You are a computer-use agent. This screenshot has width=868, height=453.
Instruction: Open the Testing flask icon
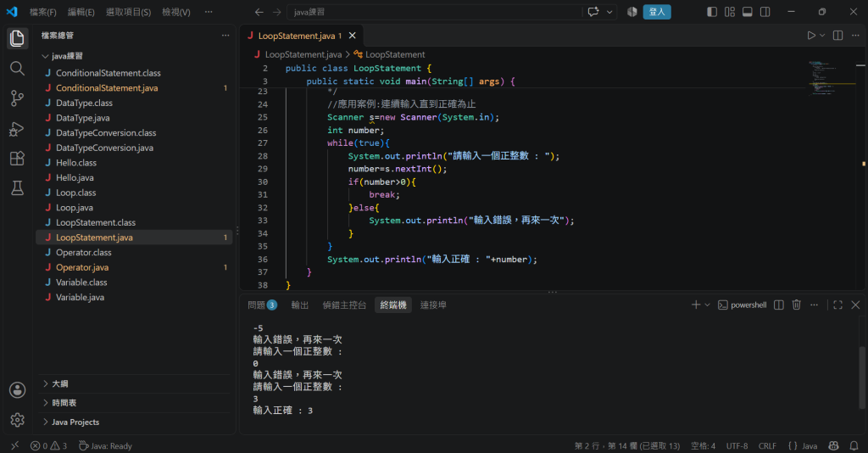pyautogui.click(x=17, y=188)
